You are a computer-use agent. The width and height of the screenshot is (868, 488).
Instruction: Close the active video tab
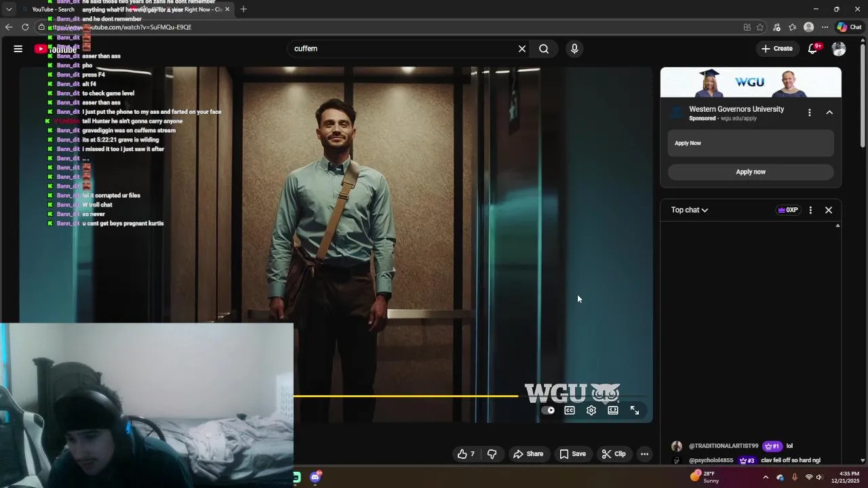(x=227, y=9)
